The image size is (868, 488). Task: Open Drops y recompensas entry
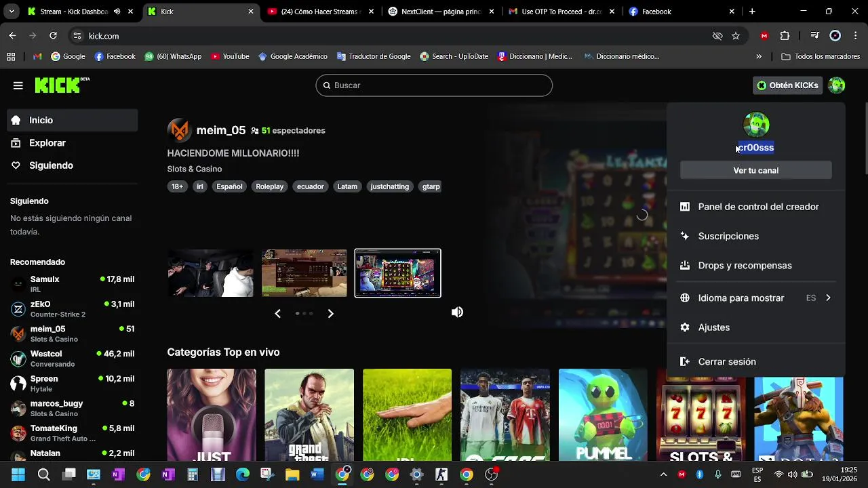[756, 266]
